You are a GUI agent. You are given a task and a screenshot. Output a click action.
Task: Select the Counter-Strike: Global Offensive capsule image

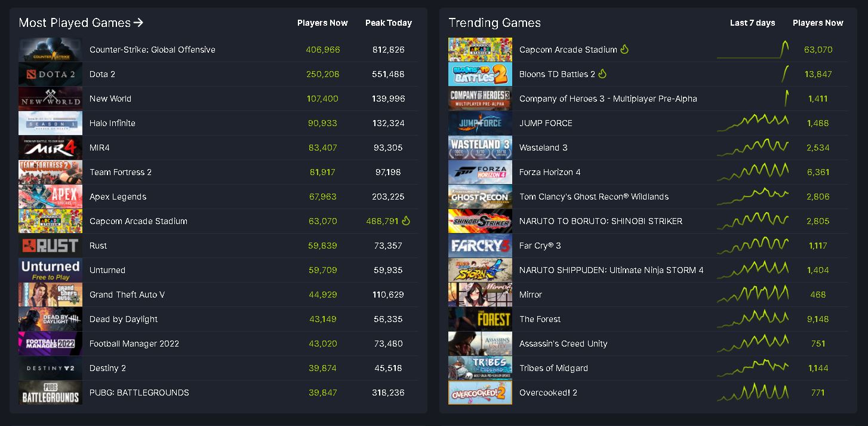(50, 50)
